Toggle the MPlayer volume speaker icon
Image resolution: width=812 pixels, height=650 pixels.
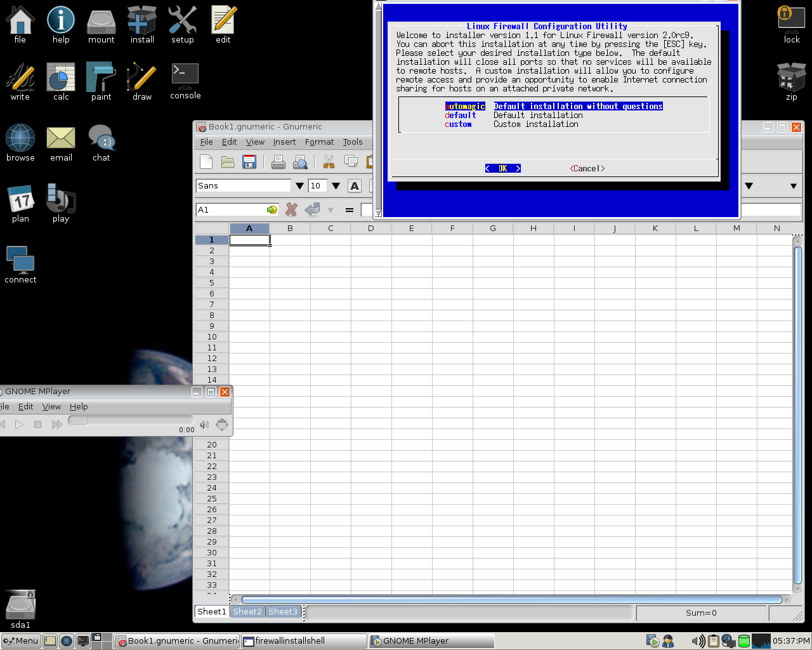(x=204, y=425)
